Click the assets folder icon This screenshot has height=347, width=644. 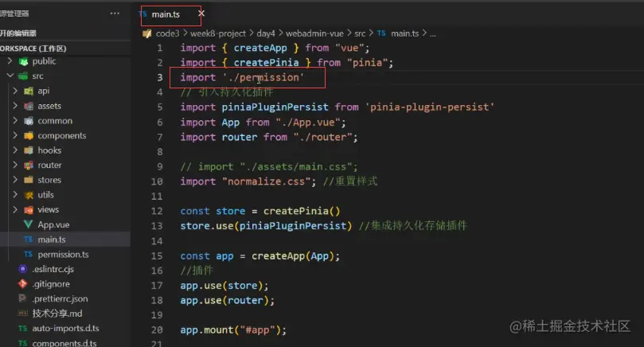(x=29, y=106)
